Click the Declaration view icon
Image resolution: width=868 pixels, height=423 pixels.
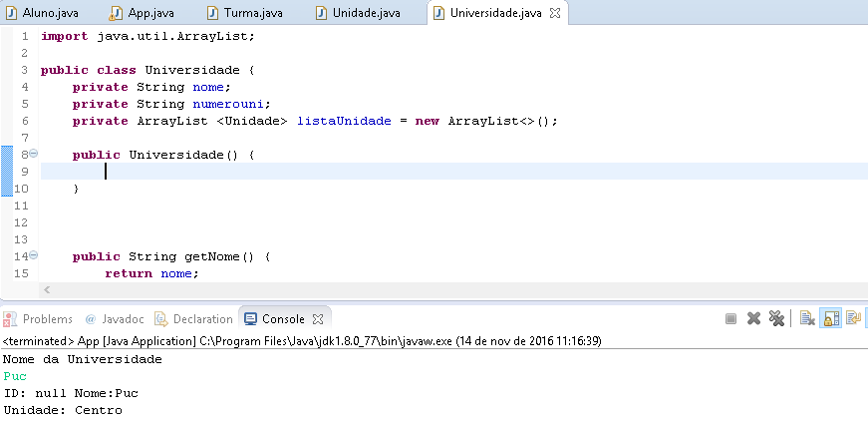tap(161, 319)
